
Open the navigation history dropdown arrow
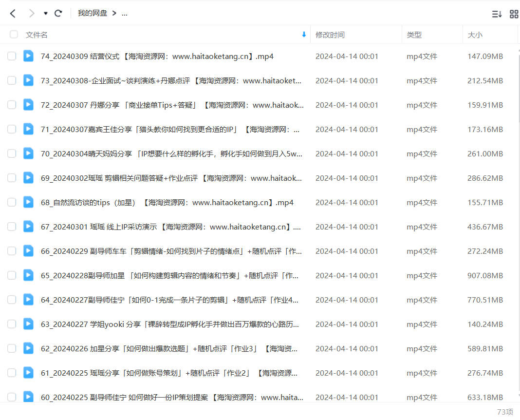45,13
